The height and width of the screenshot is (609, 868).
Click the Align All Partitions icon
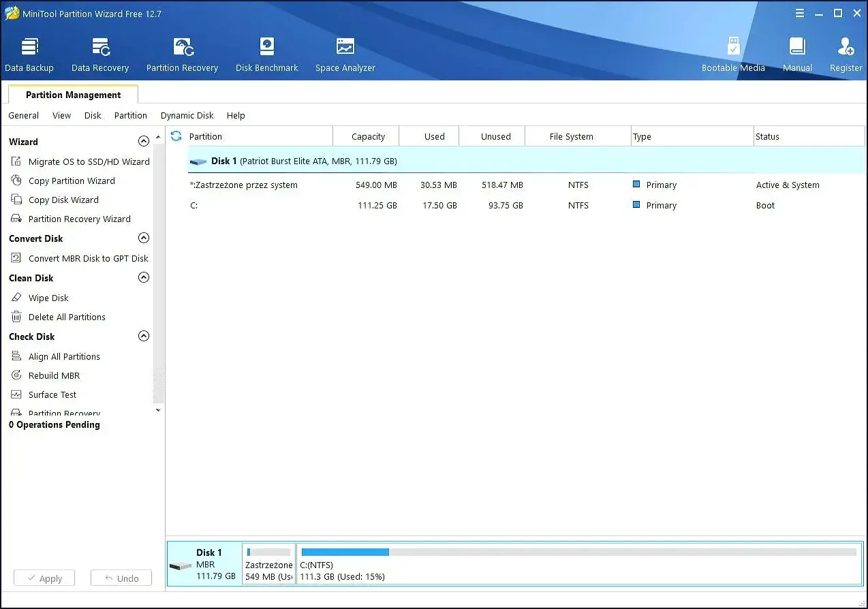pos(16,356)
